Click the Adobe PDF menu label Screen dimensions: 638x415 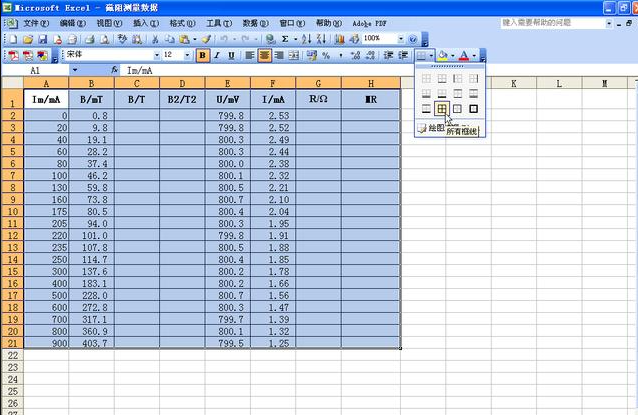pos(369,22)
